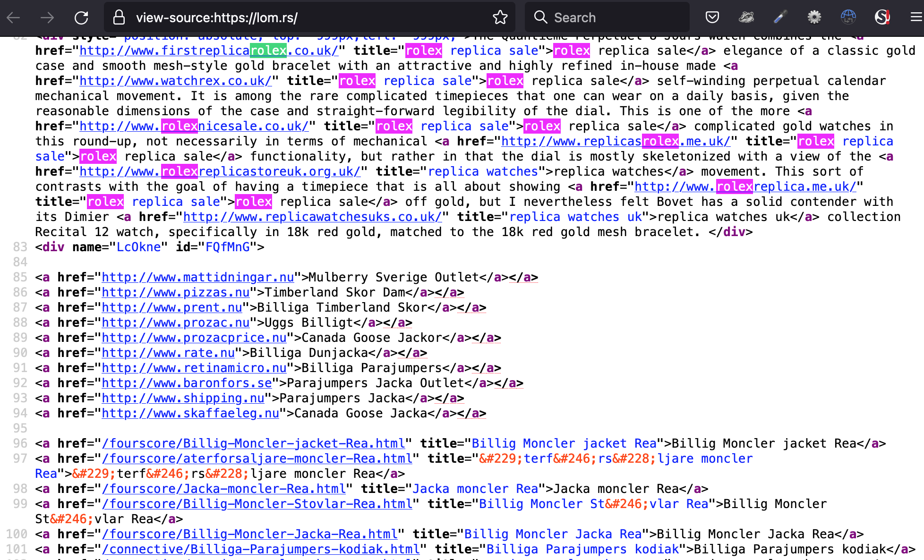Click line number 96
Viewport: 924px width, 560px height.
click(x=20, y=443)
